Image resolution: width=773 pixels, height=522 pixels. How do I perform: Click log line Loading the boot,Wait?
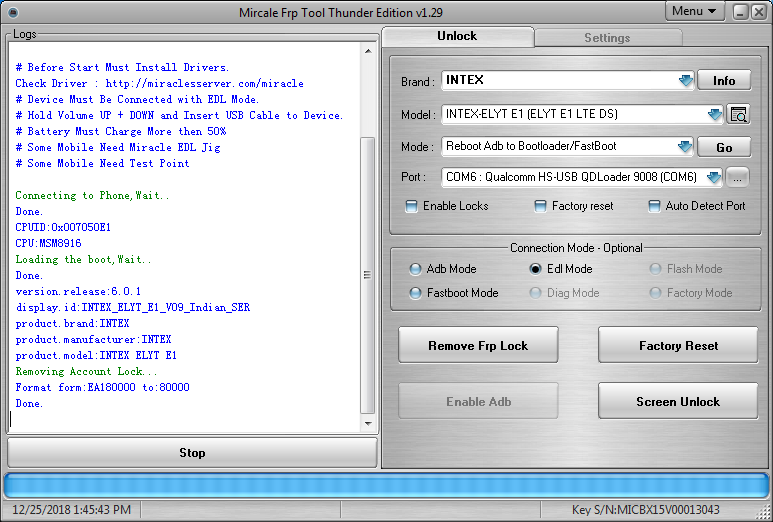coord(83,259)
